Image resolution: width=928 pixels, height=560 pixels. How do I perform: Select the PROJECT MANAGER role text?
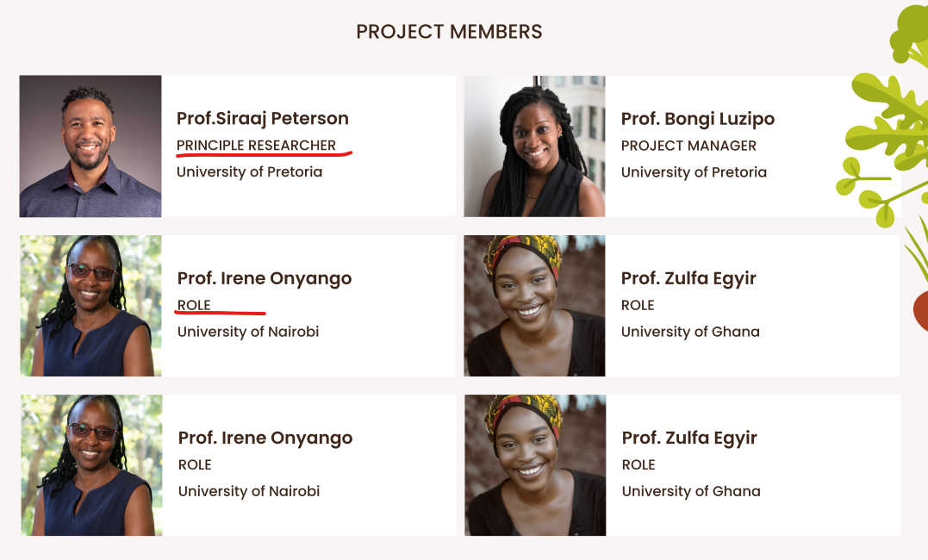pyautogui.click(x=688, y=146)
